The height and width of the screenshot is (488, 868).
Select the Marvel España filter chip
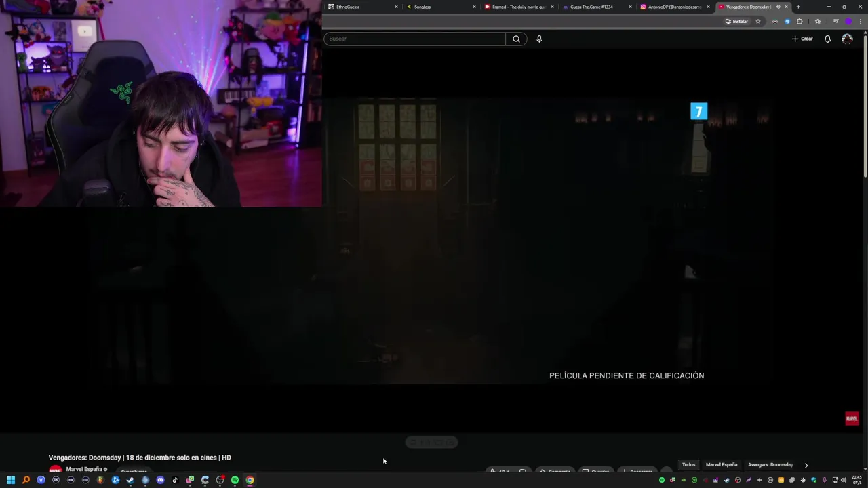(x=722, y=465)
